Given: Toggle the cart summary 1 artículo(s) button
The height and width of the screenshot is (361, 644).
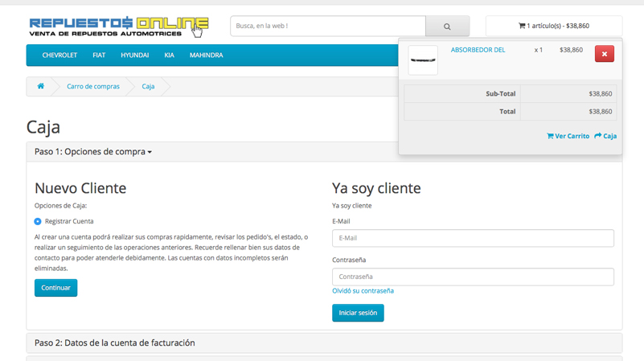Looking at the screenshot, I should click(554, 26).
